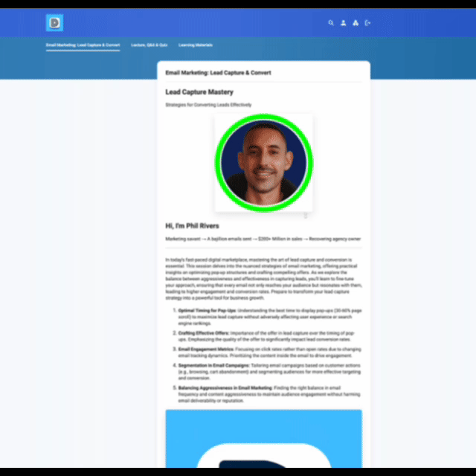Click the small icon below the profile photo

[x=305, y=216]
